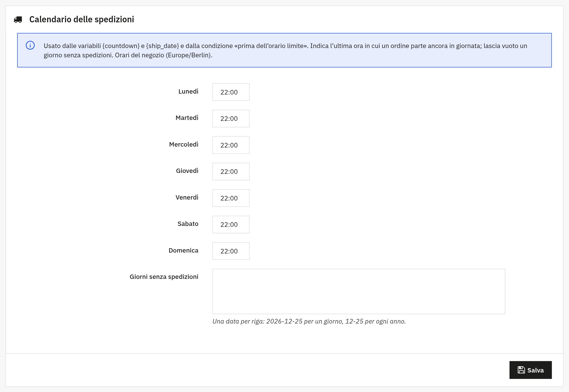
Task: Edit the Martedì cutoff time field
Action: [x=231, y=118]
